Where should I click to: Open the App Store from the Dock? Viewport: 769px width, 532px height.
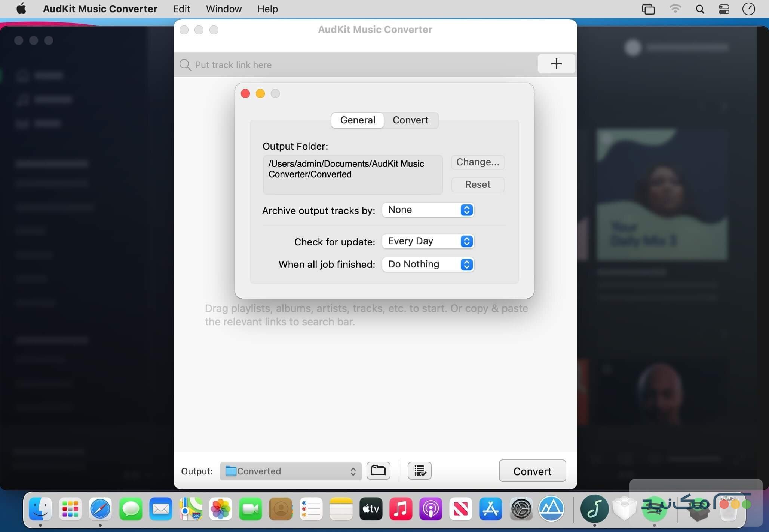490,509
